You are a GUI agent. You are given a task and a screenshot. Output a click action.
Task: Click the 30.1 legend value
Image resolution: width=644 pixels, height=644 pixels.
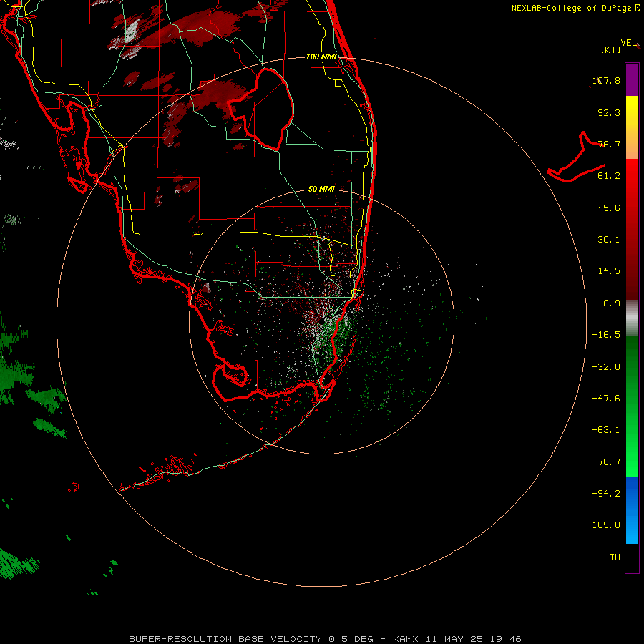tap(609, 240)
